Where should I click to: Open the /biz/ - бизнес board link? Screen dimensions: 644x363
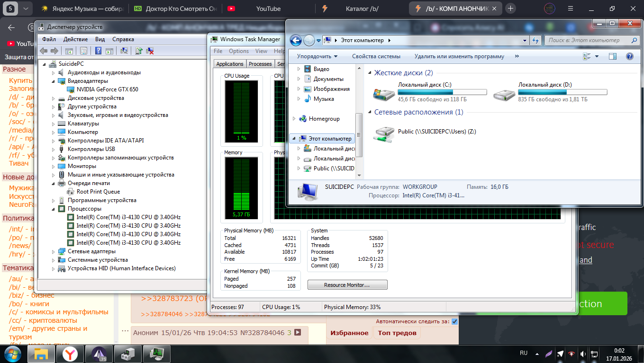[x=32, y=295]
